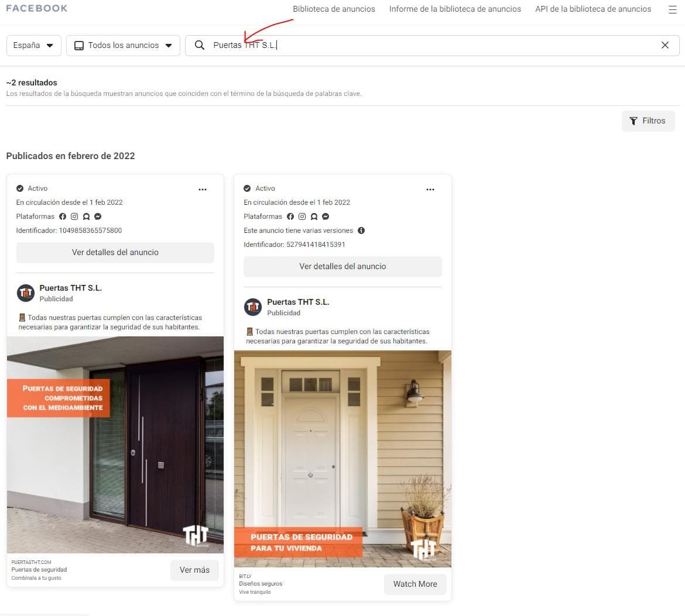Click the magnifying glass search icon

[x=200, y=45]
